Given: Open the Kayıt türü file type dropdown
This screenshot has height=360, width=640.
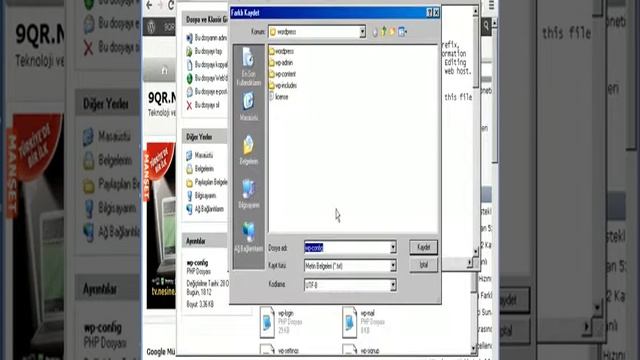Looking at the screenshot, I should pos(393,266).
